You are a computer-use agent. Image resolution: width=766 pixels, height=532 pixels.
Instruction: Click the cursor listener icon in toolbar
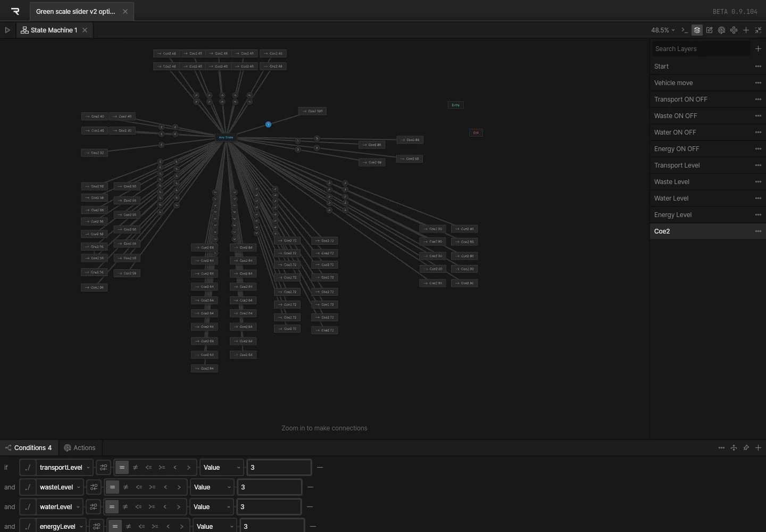coord(721,30)
